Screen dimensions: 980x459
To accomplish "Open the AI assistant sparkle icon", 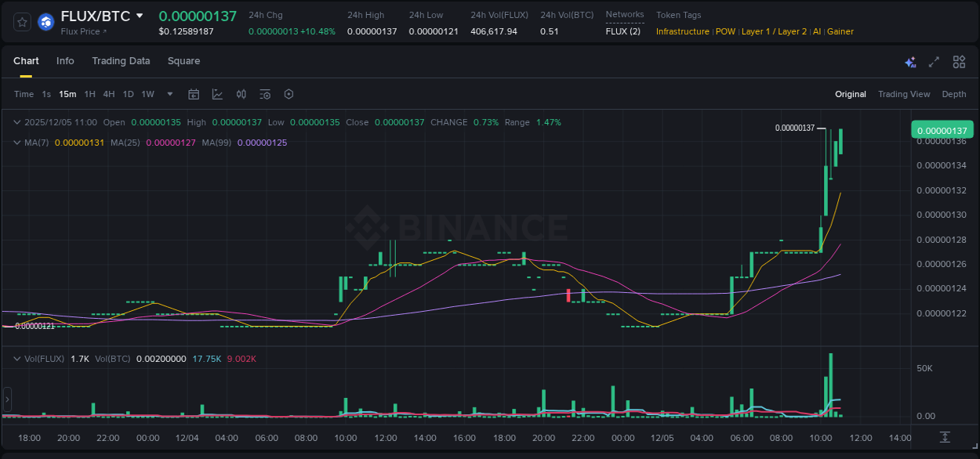I will click(909, 61).
